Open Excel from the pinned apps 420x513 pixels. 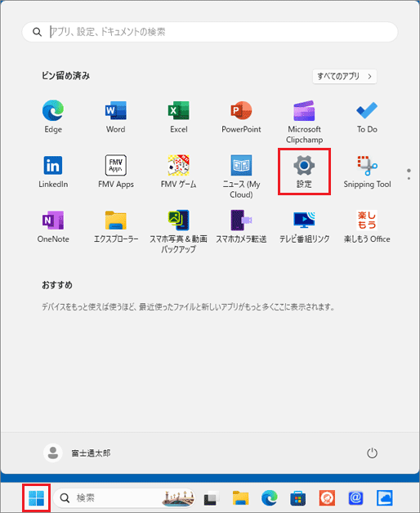[x=179, y=116]
